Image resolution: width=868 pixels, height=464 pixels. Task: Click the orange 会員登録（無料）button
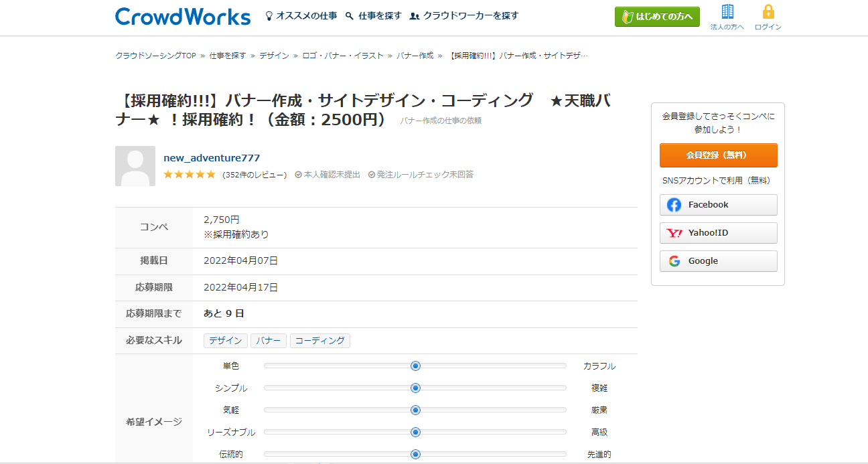point(718,155)
